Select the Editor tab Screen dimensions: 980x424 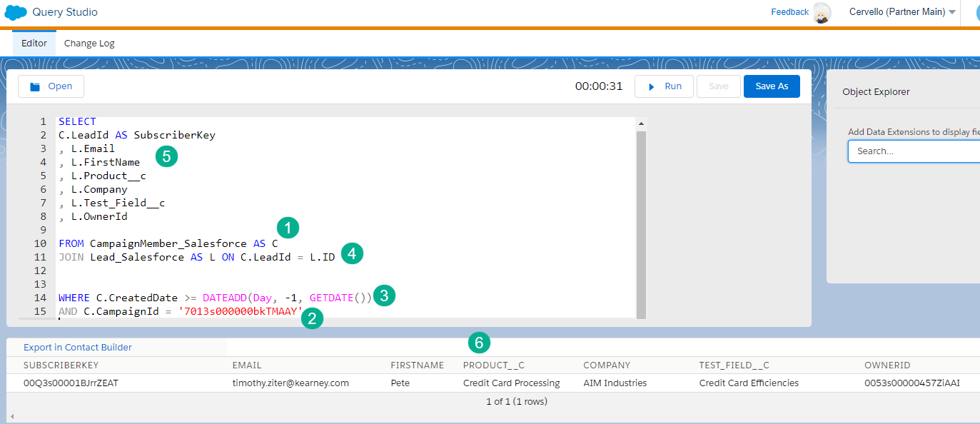click(x=34, y=43)
